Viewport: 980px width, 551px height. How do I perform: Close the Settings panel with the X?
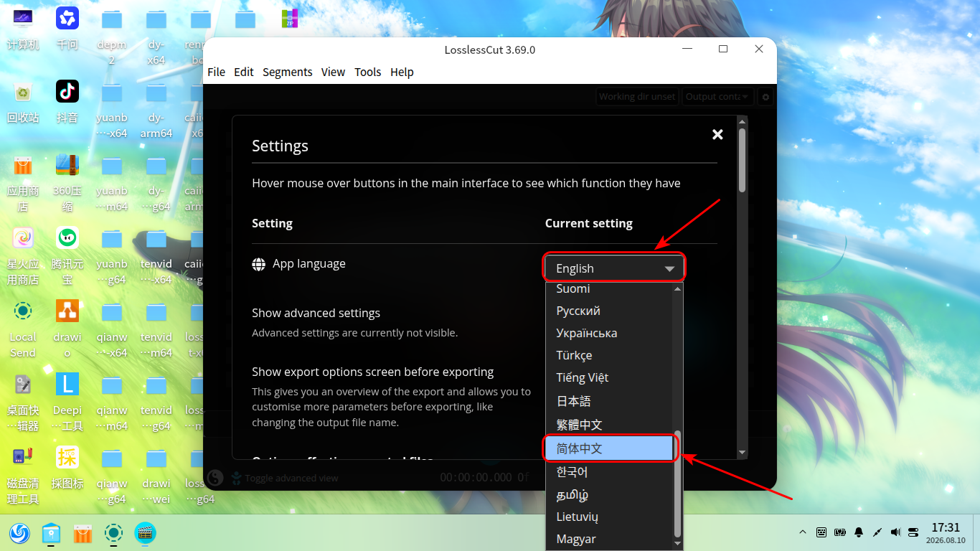click(x=717, y=134)
